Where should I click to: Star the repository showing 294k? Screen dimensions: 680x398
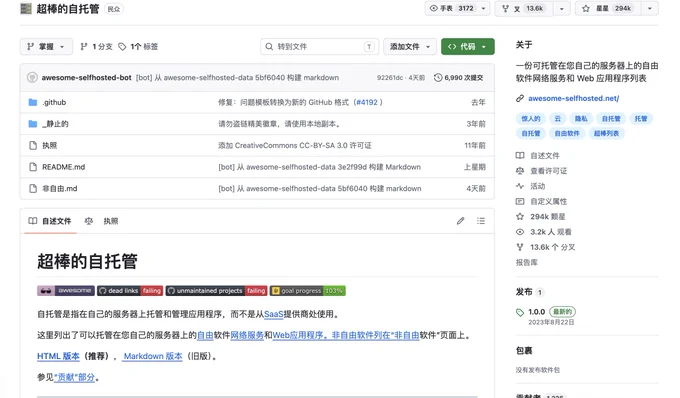[608, 8]
